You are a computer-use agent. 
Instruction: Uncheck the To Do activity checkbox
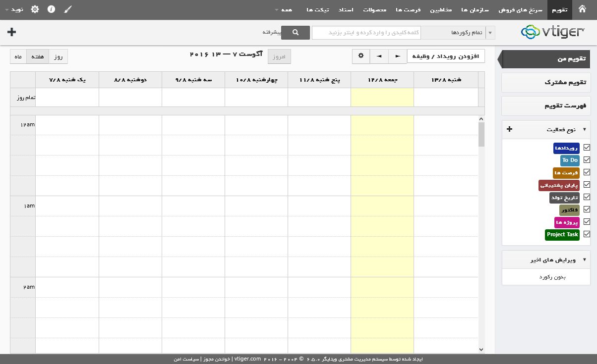[587, 160]
